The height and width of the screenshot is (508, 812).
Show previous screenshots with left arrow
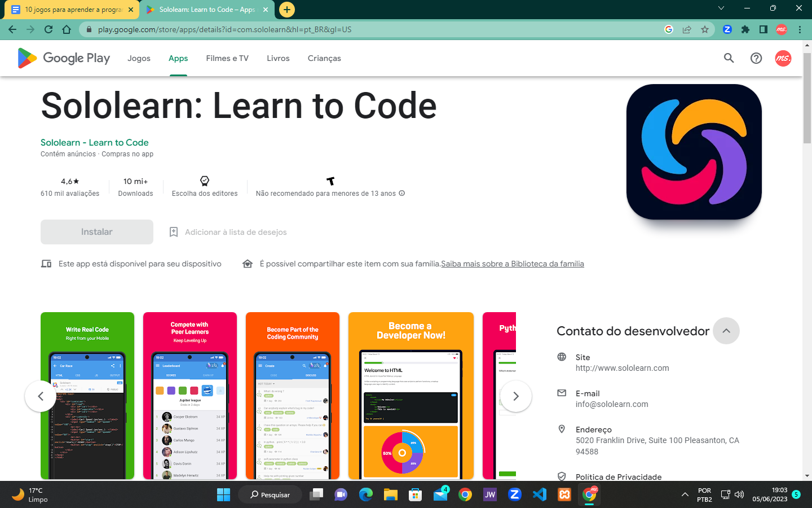[41, 396]
